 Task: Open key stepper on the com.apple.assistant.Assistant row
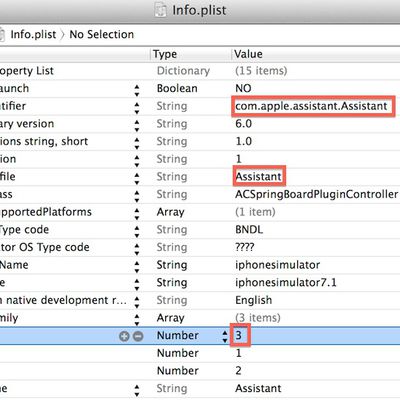(137, 107)
